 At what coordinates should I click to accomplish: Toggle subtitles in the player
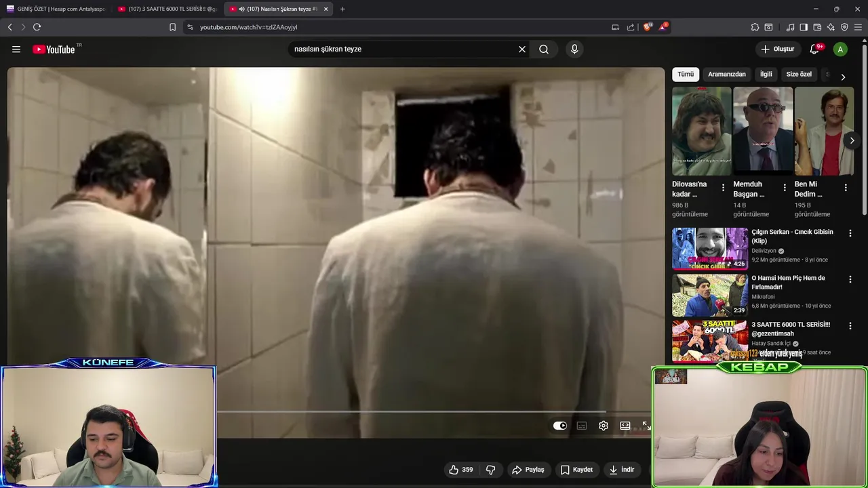582,426
